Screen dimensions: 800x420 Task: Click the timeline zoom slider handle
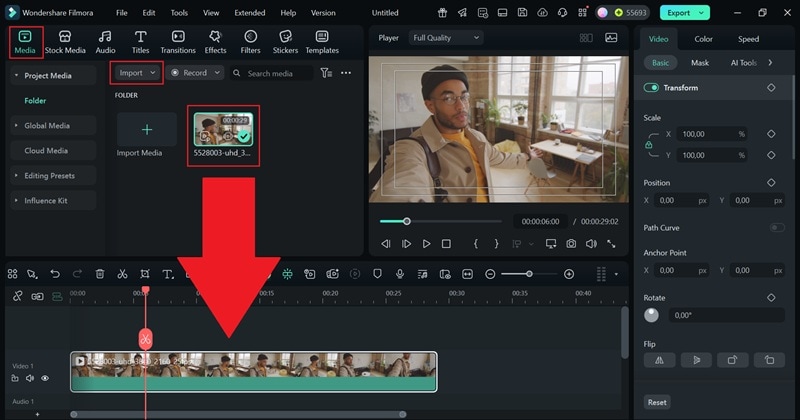529,274
